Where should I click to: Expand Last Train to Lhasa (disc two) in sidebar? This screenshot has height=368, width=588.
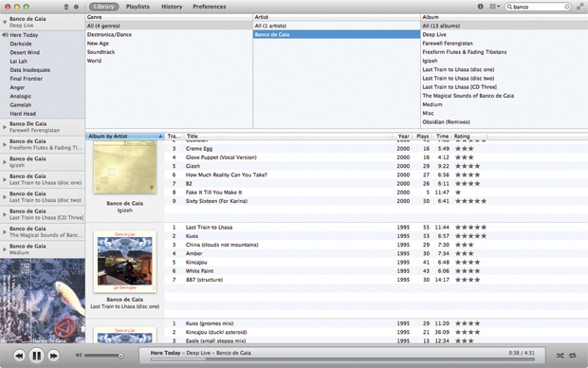(x=5, y=197)
